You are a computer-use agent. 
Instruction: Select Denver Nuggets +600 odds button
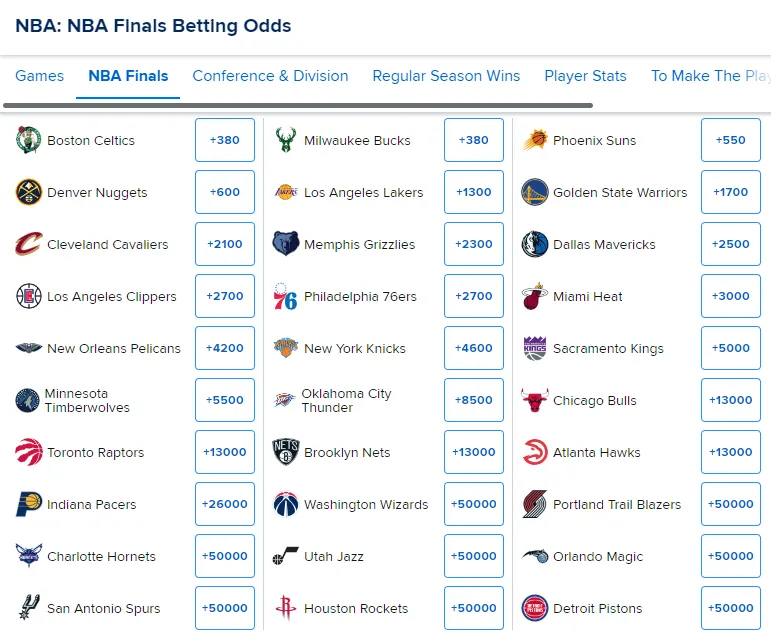[225, 192]
